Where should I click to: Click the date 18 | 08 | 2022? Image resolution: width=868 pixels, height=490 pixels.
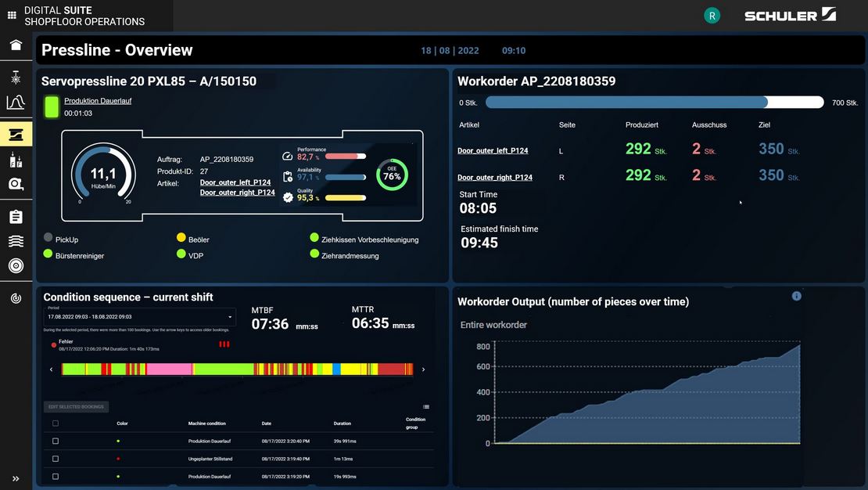(450, 50)
